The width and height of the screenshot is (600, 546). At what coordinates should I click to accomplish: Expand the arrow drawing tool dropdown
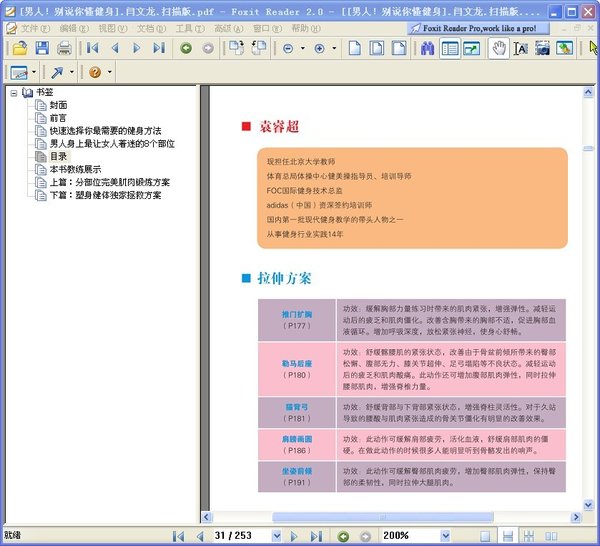[x=72, y=72]
